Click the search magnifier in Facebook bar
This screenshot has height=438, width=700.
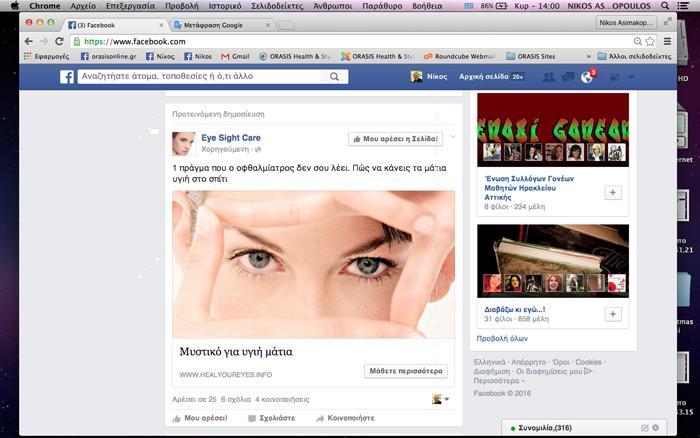coord(334,77)
